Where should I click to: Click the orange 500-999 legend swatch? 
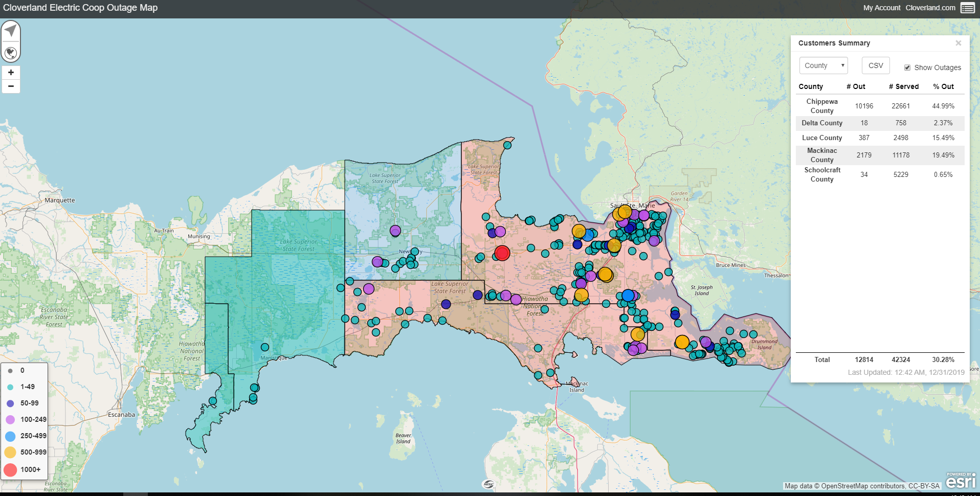click(x=10, y=453)
